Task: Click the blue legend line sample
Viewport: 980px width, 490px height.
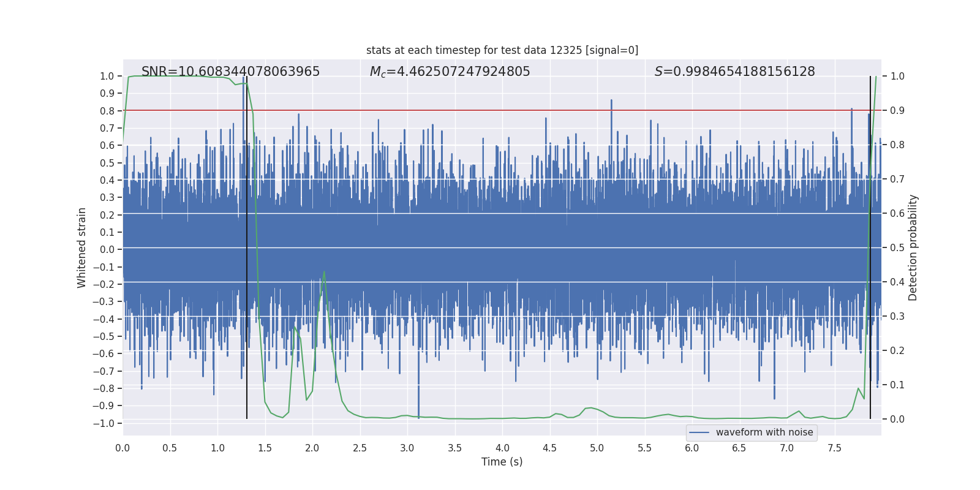Action: (x=699, y=432)
